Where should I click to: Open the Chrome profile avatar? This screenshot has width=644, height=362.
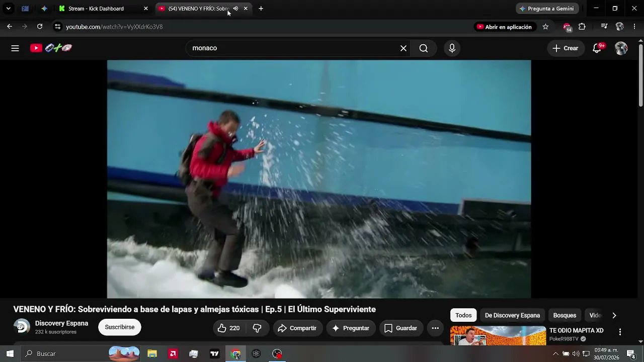(x=620, y=27)
